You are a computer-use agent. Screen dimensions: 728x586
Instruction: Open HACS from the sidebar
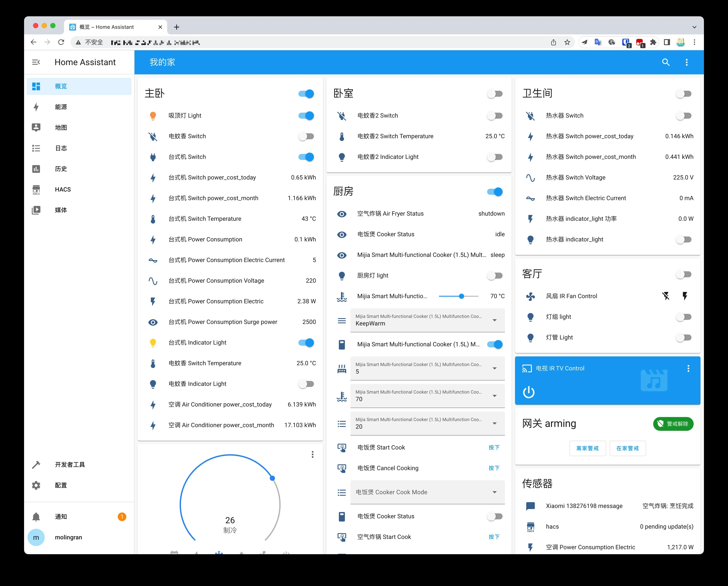point(63,189)
